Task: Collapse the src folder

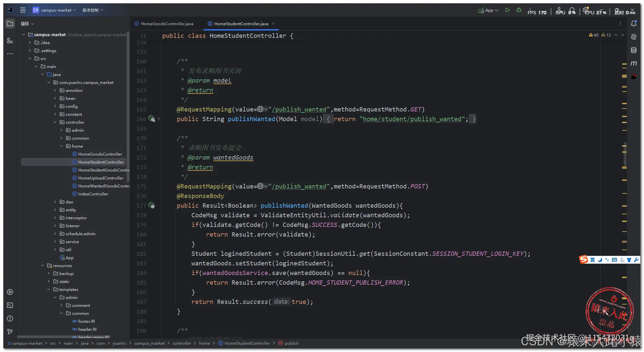Action: 30,58
